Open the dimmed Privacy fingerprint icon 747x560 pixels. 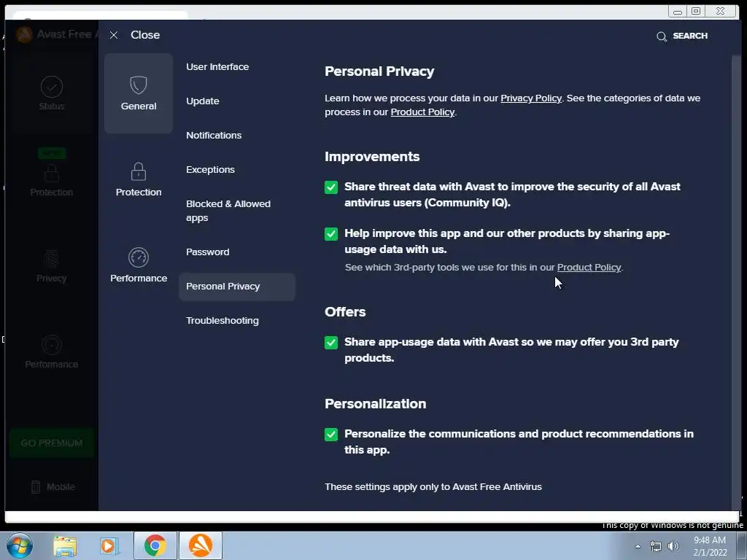[x=52, y=259]
